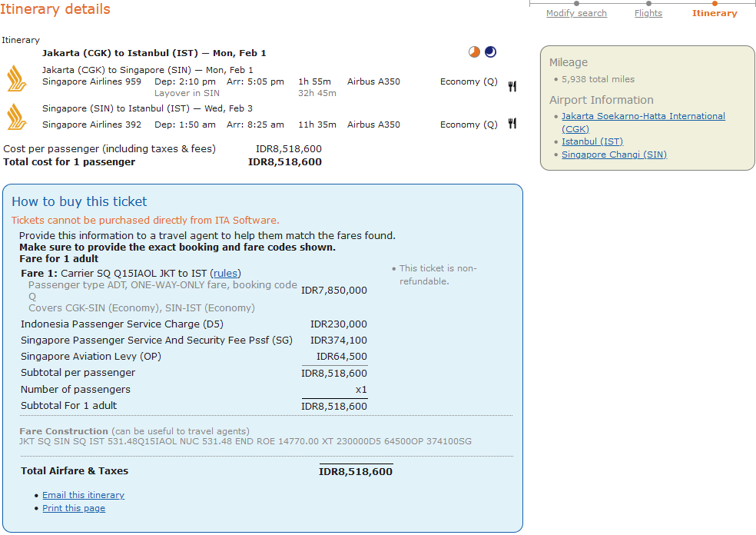This screenshot has height=535, width=756.
Task: Click 'Arr: 8:25 am' arrival time
Action: click(255, 125)
